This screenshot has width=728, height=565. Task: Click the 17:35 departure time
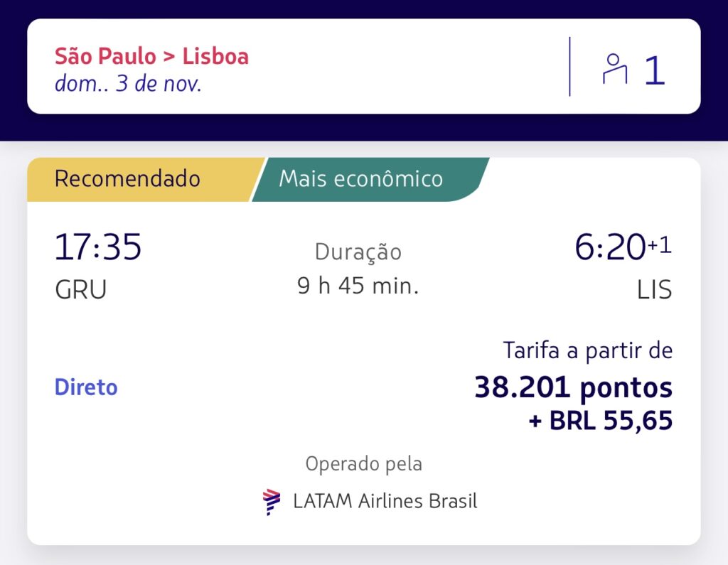click(98, 248)
